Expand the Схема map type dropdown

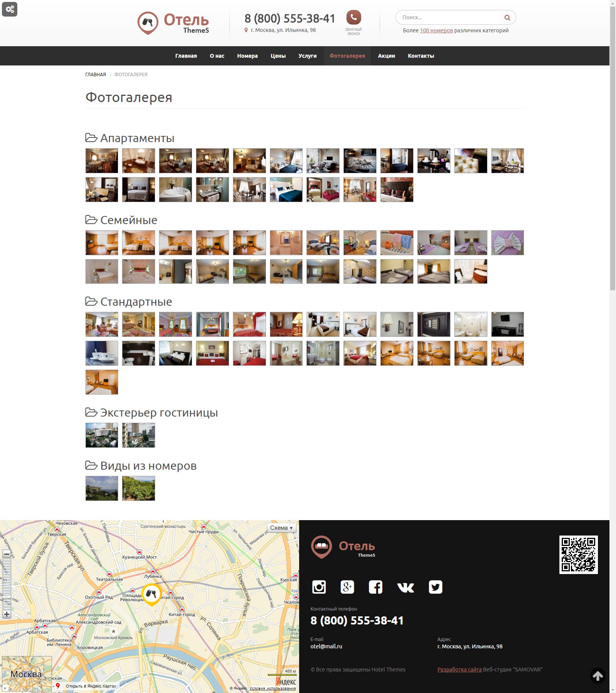(281, 528)
